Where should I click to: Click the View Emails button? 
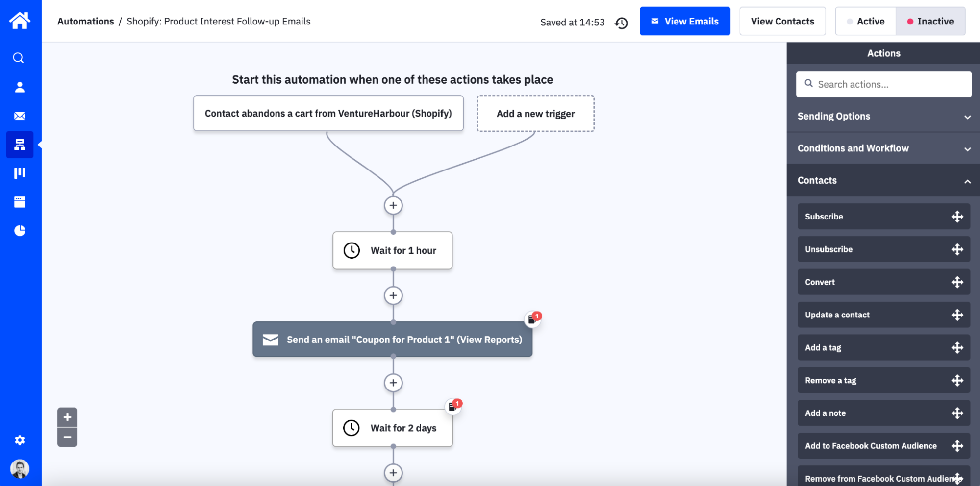click(x=685, y=21)
